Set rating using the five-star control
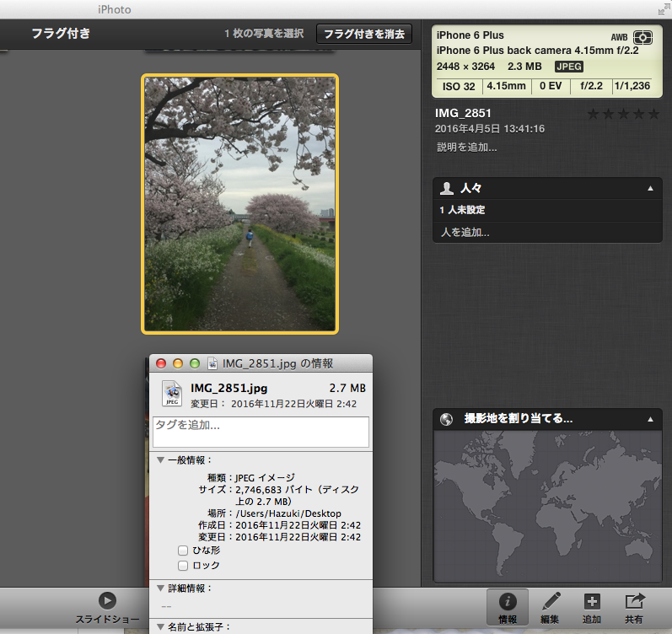672x634 pixels. pyautogui.click(x=623, y=114)
